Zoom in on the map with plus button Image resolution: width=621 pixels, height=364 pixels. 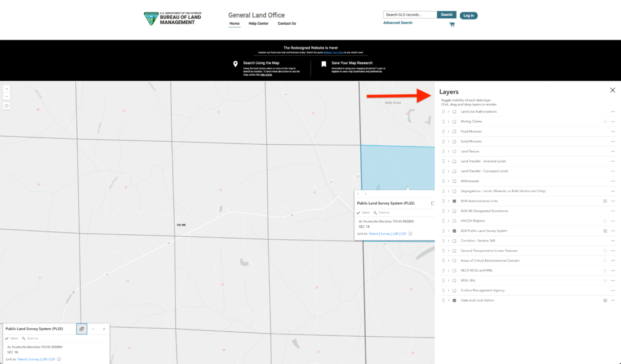[x=7, y=89]
